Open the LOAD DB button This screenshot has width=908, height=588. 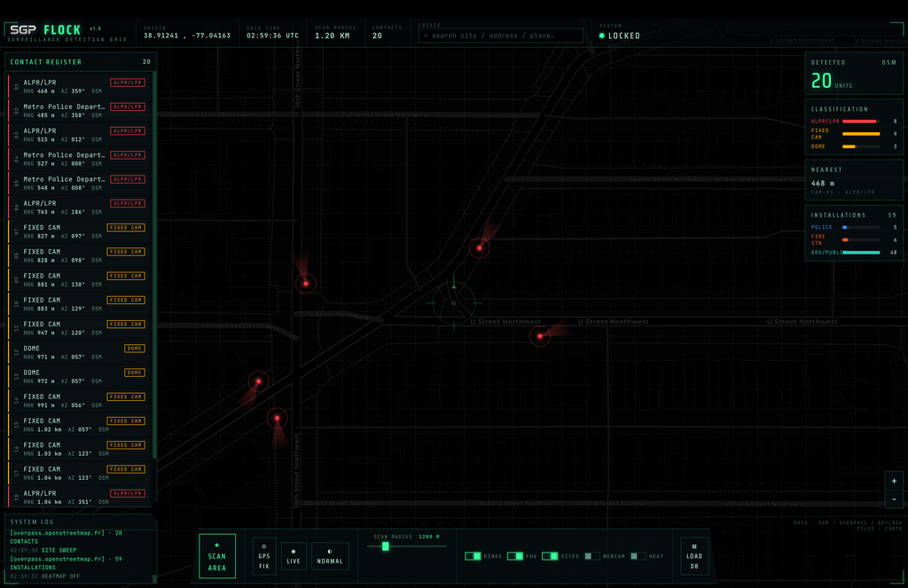click(x=694, y=556)
